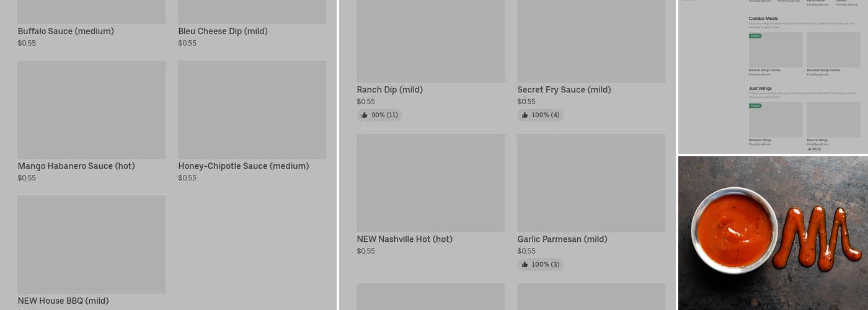Viewport: 868px width, 310px height.
Task: Open the Buffalo Sauce (medium) item
Action: pyautogui.click(x=66, y=31)
